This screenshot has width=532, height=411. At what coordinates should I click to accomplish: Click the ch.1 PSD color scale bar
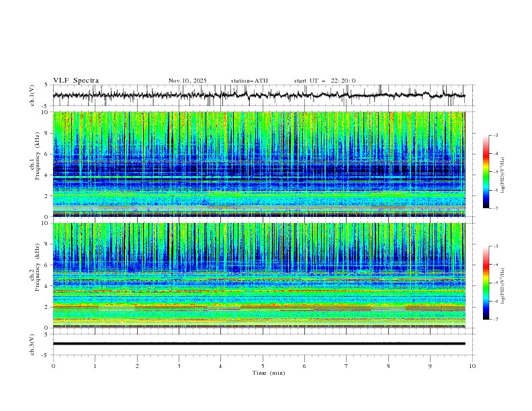click(x=486, y=171)
